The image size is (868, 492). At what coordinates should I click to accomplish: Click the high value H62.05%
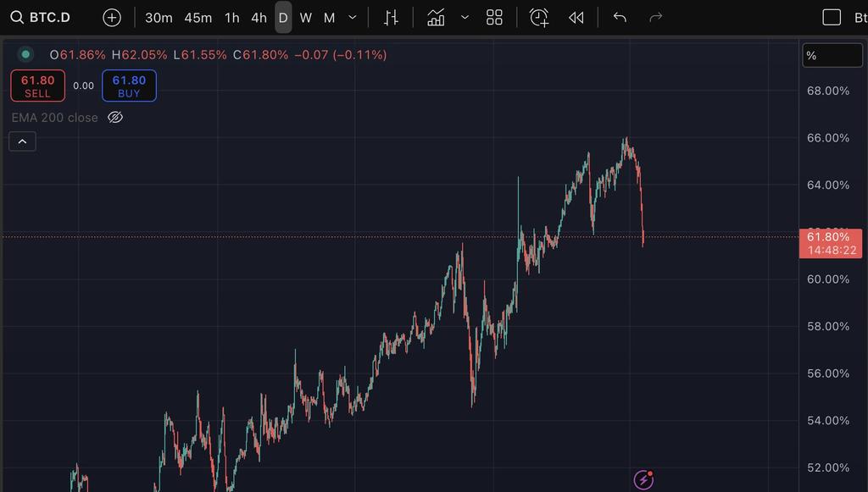[140, 55]
